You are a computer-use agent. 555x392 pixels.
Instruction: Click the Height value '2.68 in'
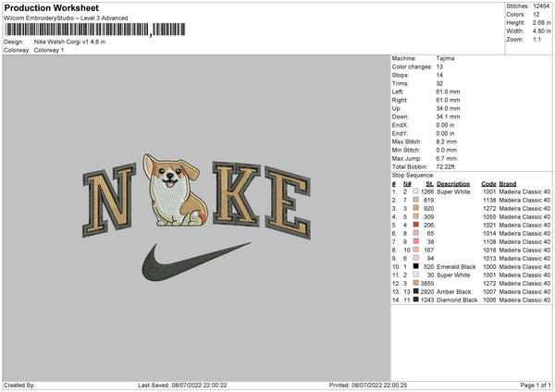[541, 22]
